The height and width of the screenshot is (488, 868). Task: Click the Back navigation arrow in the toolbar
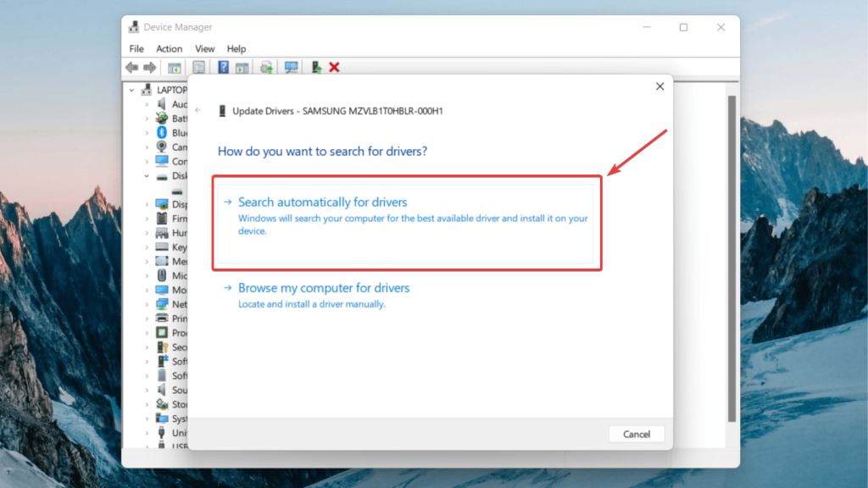coord(131,67)
